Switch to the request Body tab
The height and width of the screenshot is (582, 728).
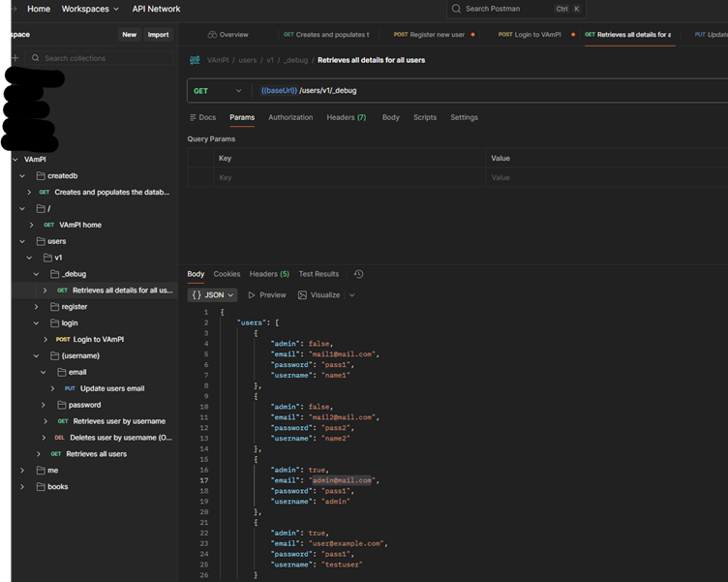[391, 117]
